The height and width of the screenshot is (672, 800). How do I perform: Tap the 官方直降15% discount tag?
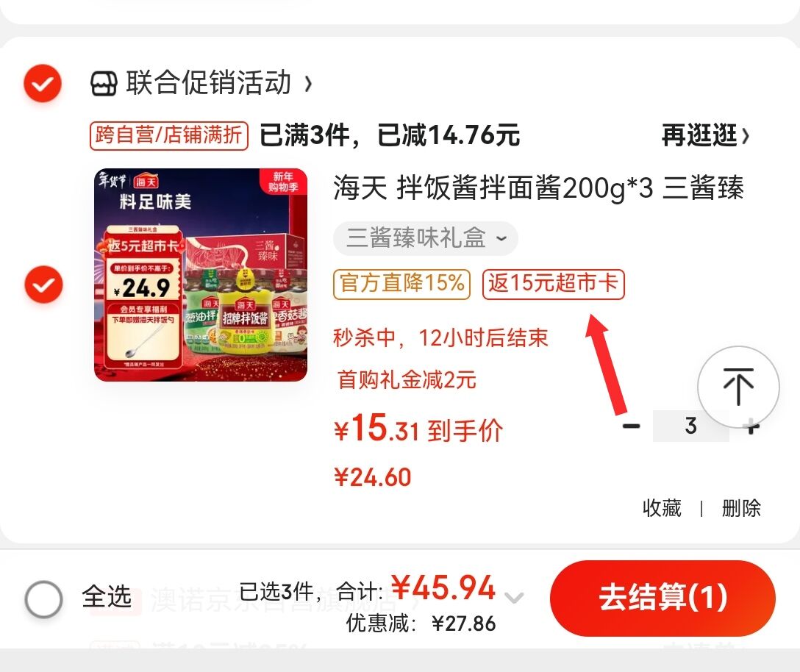pyautogui.click(x=401, y=284)
